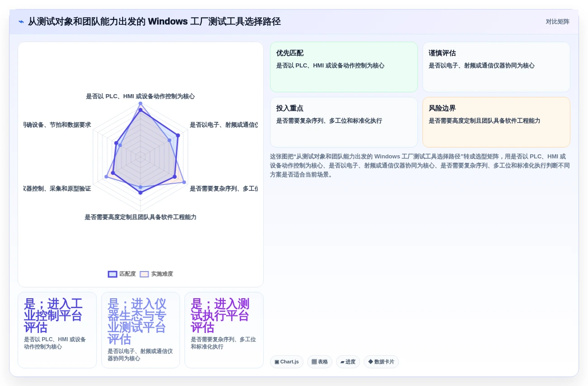Click the 是；进入工业控制平台评估 card heading
This screenshot has height=386, width=588.
point(53,315)
